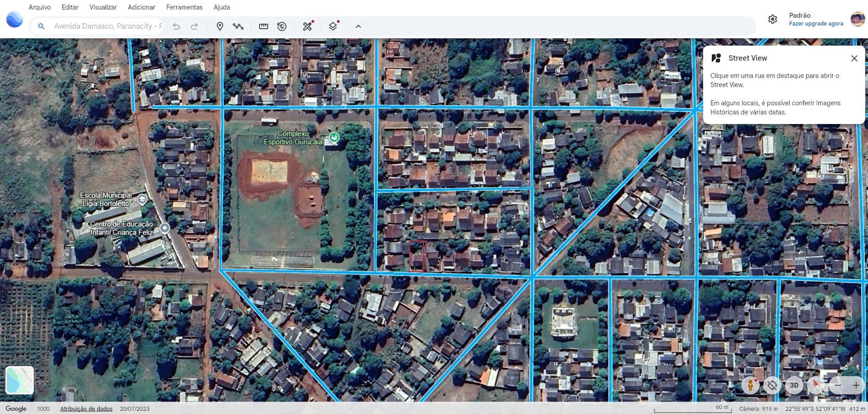This screenshot has height=414, width=868.
Task: Click the zoom in plus button
Action: coord(856,385)
